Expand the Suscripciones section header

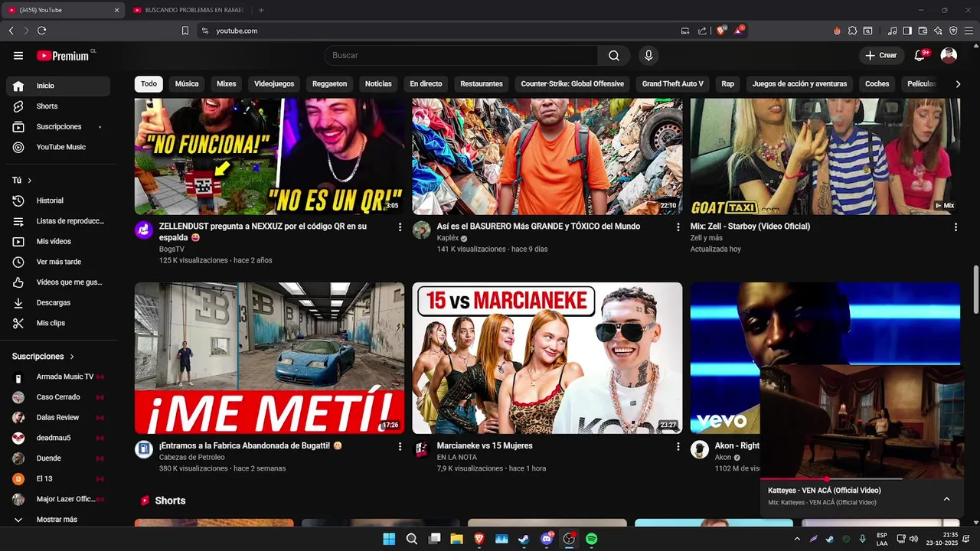pyautogui.click(x=44, y=357)
